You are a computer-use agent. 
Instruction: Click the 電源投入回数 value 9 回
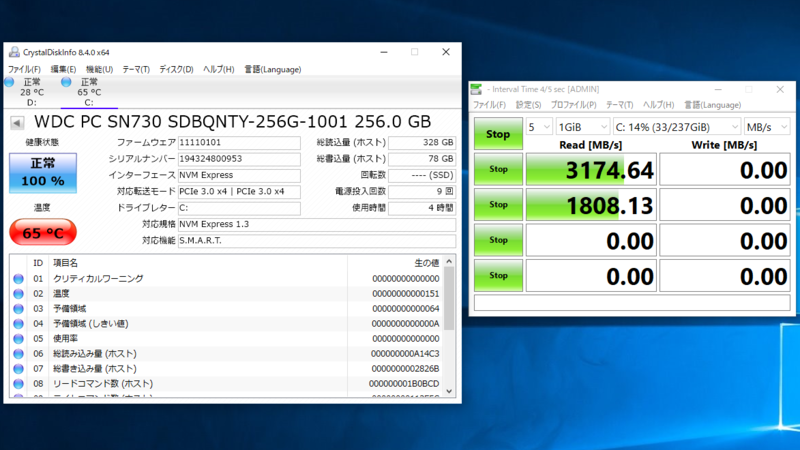coord(422,191)
